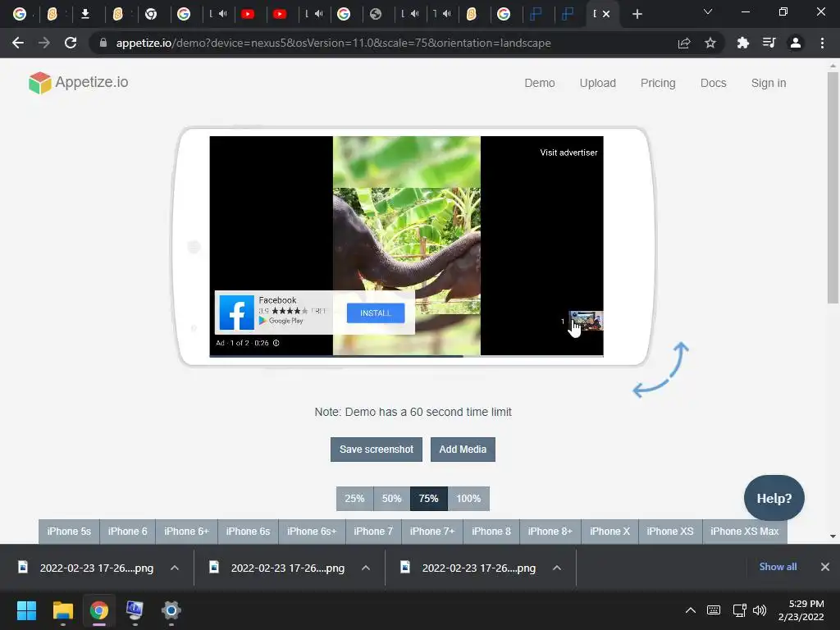
Task: Set scale to 100%
Action: pos(468,499)
